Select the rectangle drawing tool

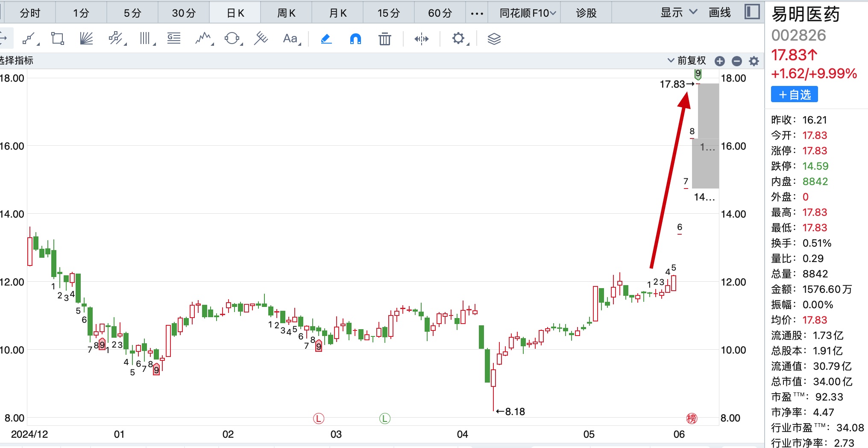[57, 39]
